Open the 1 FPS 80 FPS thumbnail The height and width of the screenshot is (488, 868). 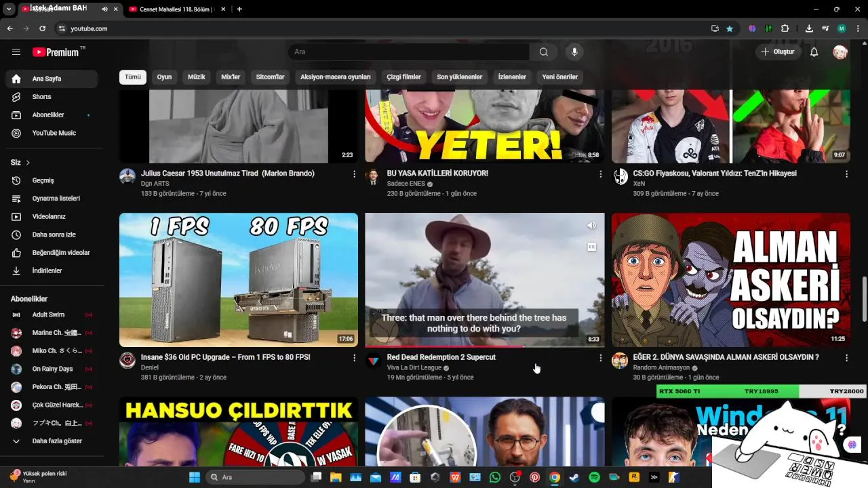pos(239,280)
